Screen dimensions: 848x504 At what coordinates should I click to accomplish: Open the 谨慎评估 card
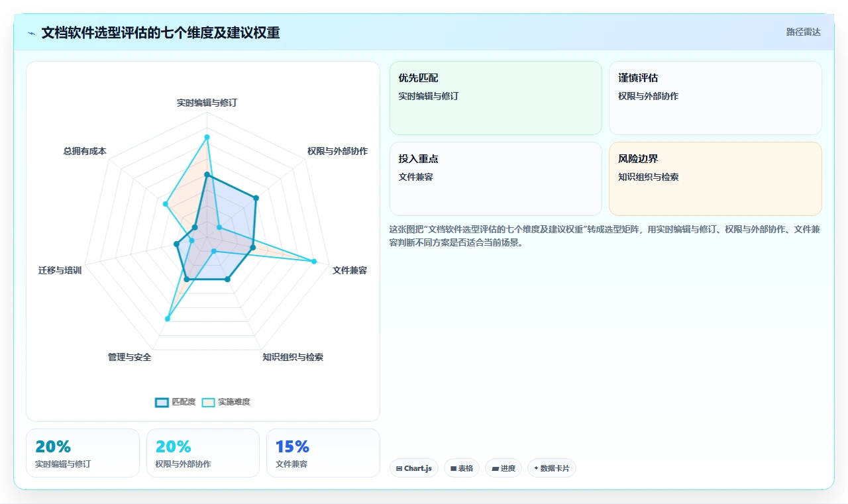(x=715, y=98)
